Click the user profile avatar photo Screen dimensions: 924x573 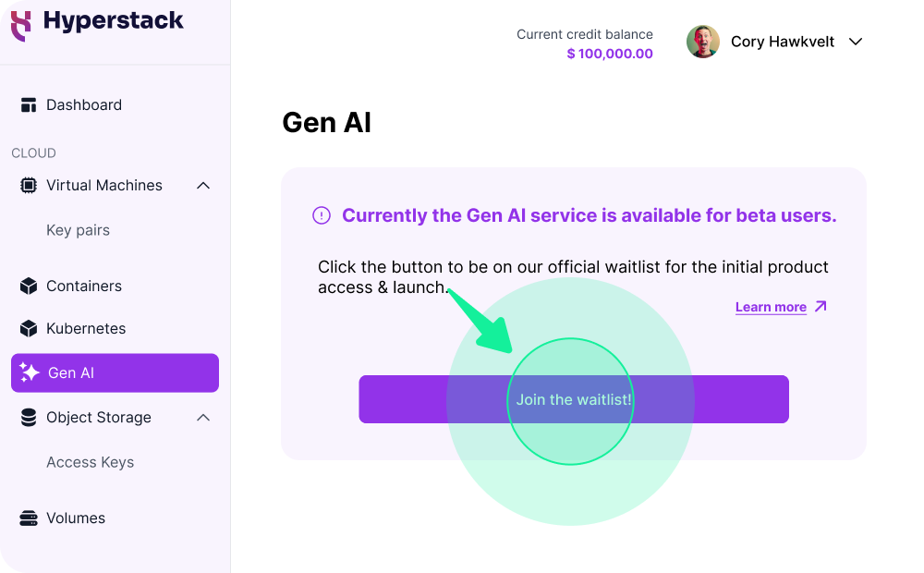click(703, 42)
